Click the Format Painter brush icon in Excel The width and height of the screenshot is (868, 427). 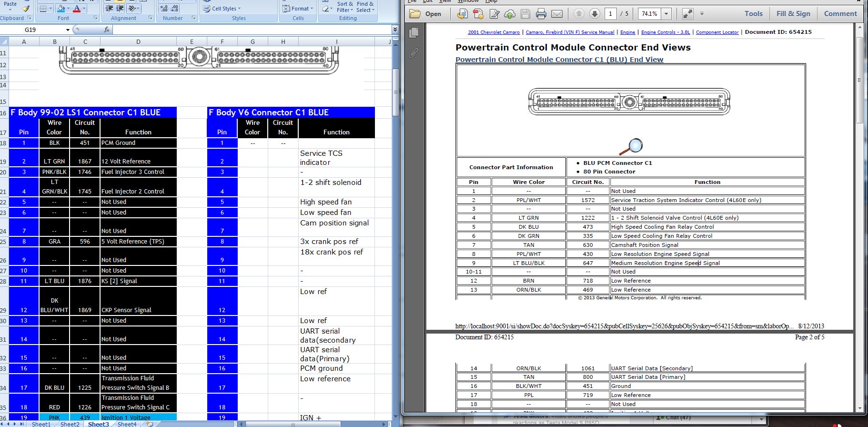26,9
